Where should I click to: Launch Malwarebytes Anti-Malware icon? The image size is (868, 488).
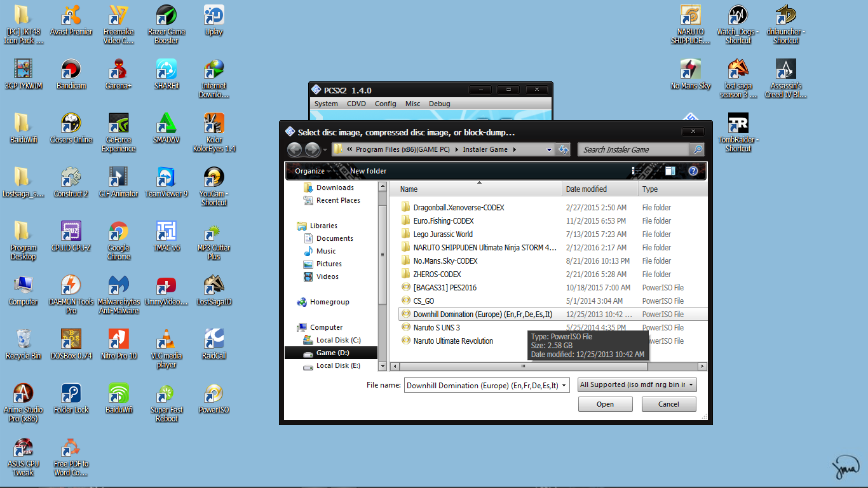tap(119, 295)
